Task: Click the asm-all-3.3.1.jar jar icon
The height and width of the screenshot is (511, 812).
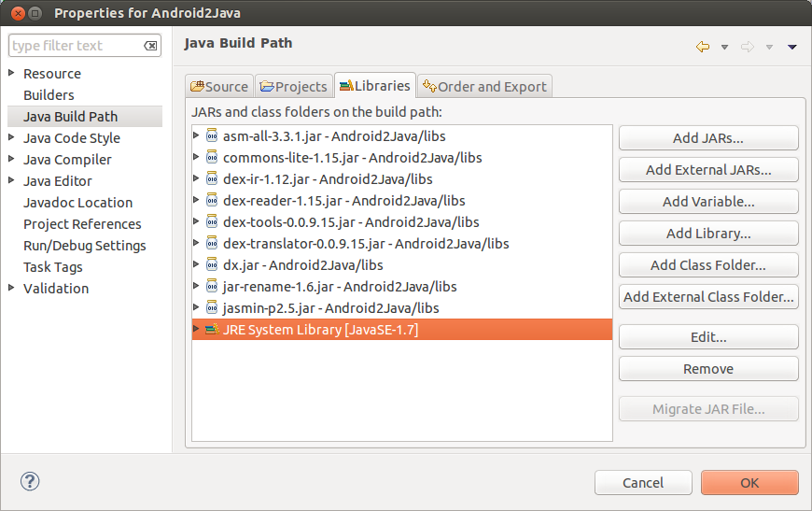Action: pyautogui.click(x=212, y=135)
